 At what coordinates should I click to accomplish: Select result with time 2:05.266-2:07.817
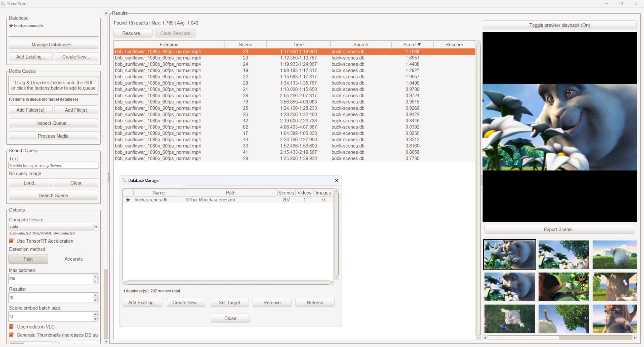tap(294, 96)
